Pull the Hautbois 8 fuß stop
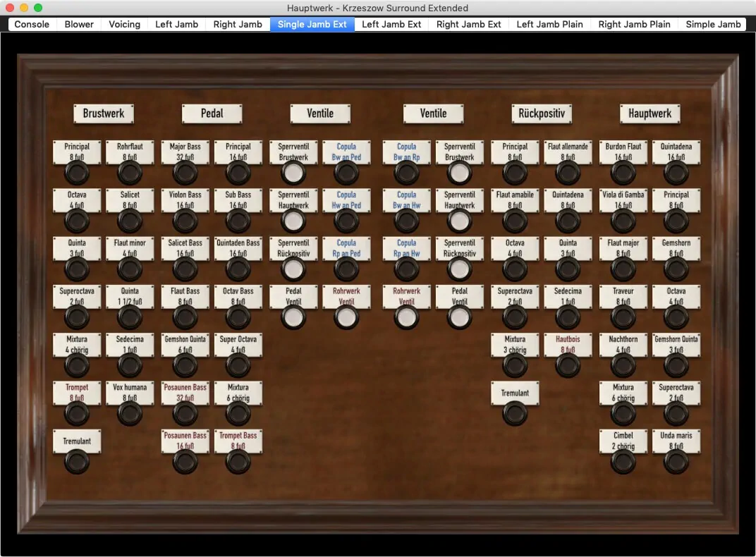The image size is (756, 557). pyautogui.click(x=568, y=365)
